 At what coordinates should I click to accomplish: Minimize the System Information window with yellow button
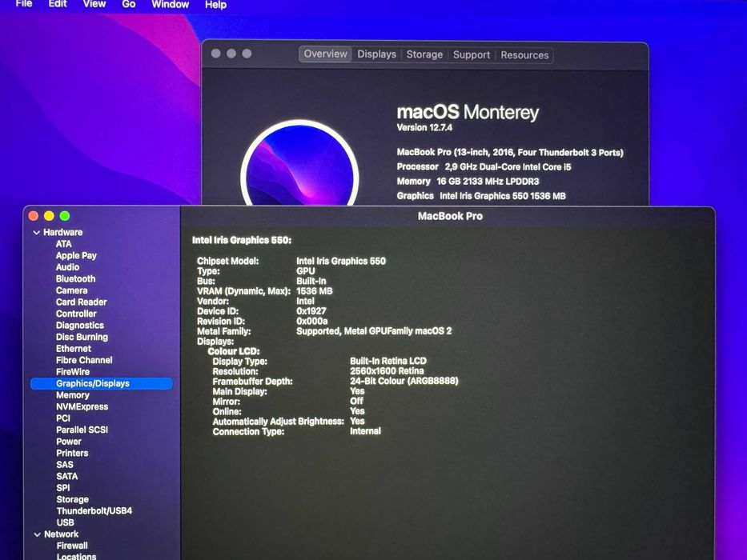point(49,216)
